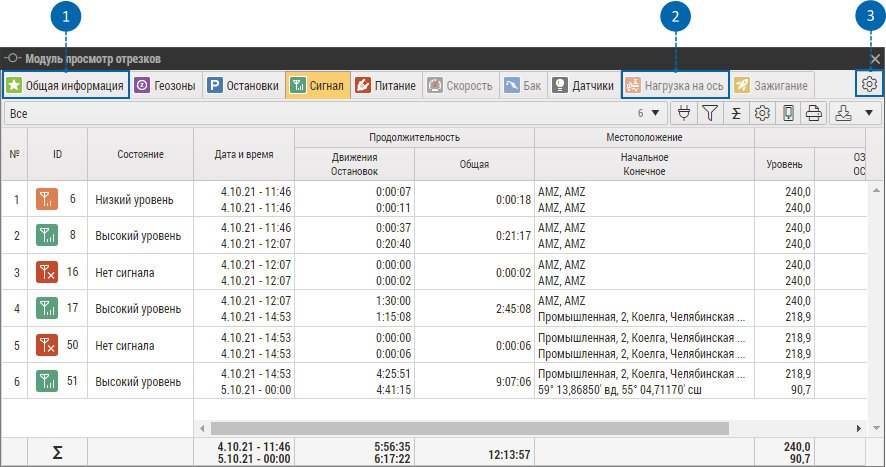
Task: Click the no-signal icon with ID 16
Action: [47, 272]
